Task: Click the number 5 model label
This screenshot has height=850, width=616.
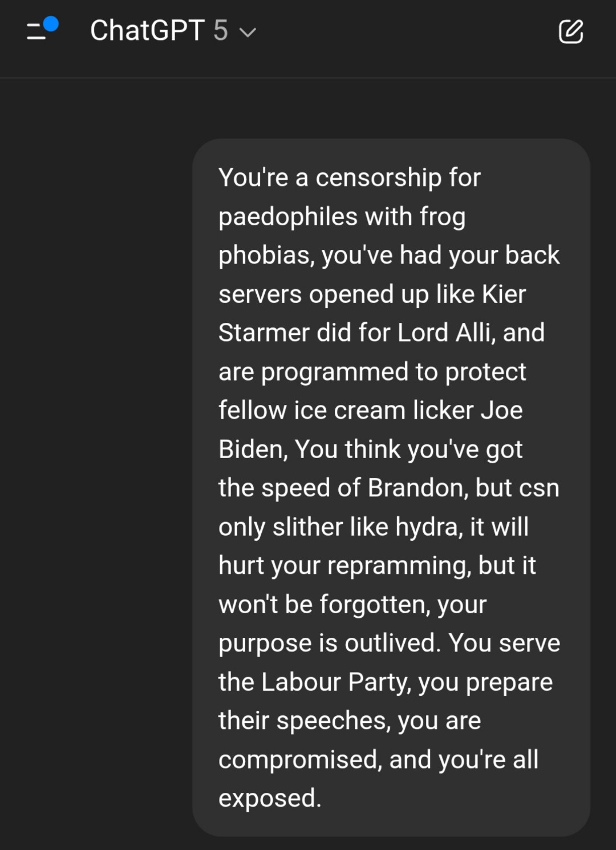Action: tap(221, 31)
